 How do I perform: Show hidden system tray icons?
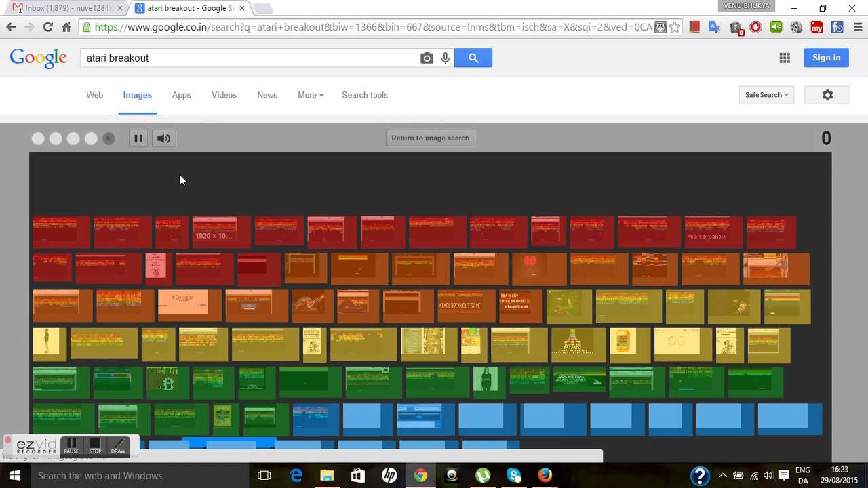click(x=723, y=476)
